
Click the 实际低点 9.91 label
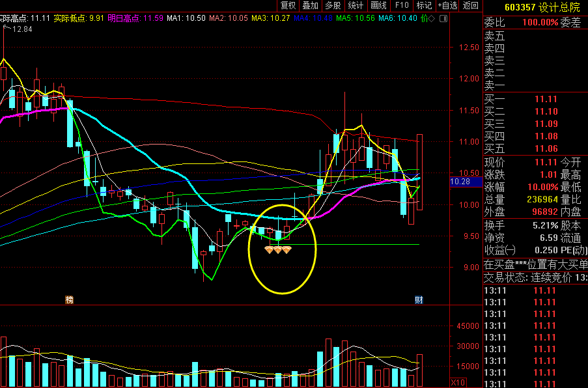pos(79,18)
